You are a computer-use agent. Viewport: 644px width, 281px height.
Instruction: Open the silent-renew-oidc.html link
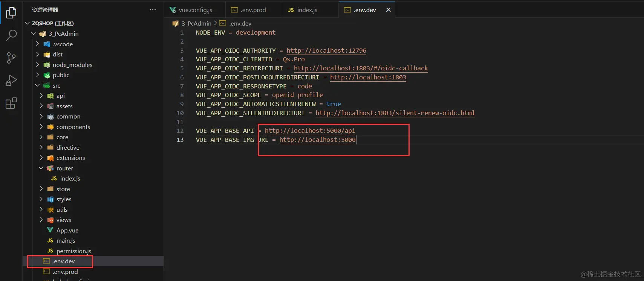tap(395, 113)
